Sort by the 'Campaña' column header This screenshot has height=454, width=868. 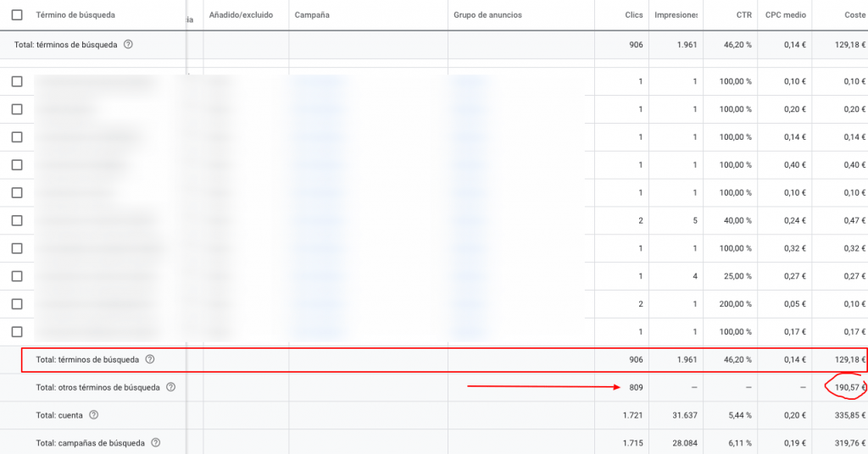pyautogui.click(x=312, y=15)
